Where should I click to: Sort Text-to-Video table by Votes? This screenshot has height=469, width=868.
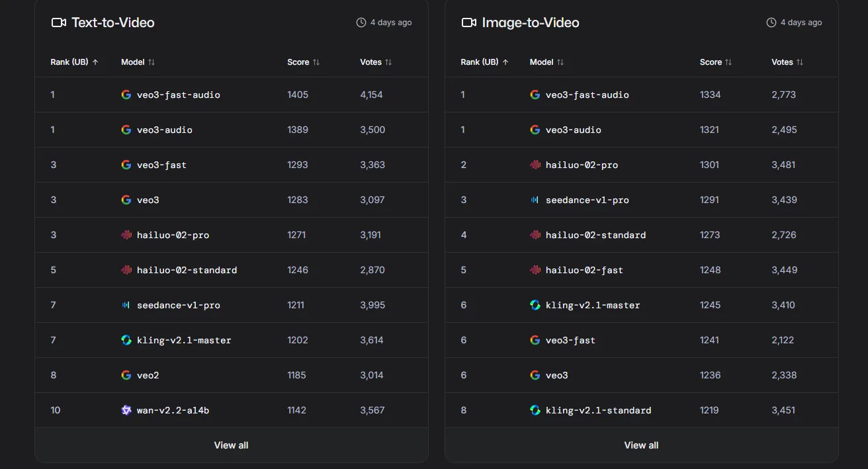(x=376, y=62)
